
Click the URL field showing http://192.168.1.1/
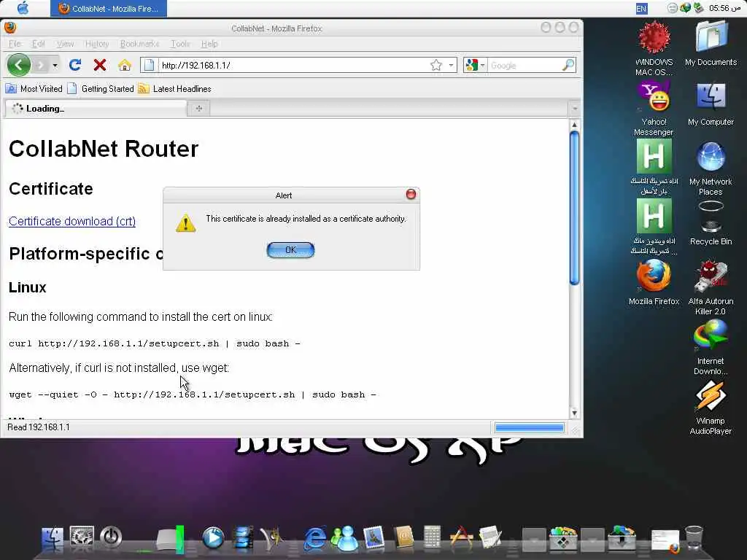[x=293, y=65]
